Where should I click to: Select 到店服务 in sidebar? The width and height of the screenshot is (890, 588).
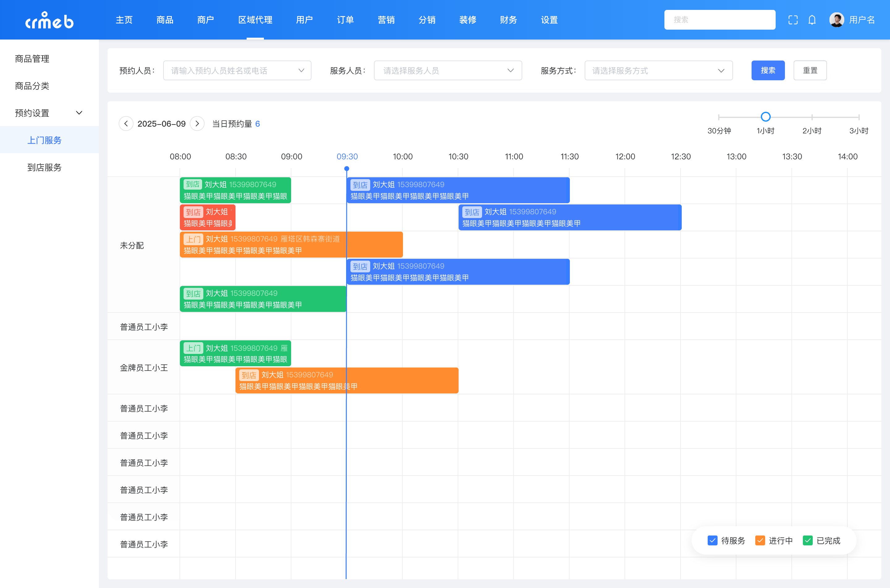(44, 167)
